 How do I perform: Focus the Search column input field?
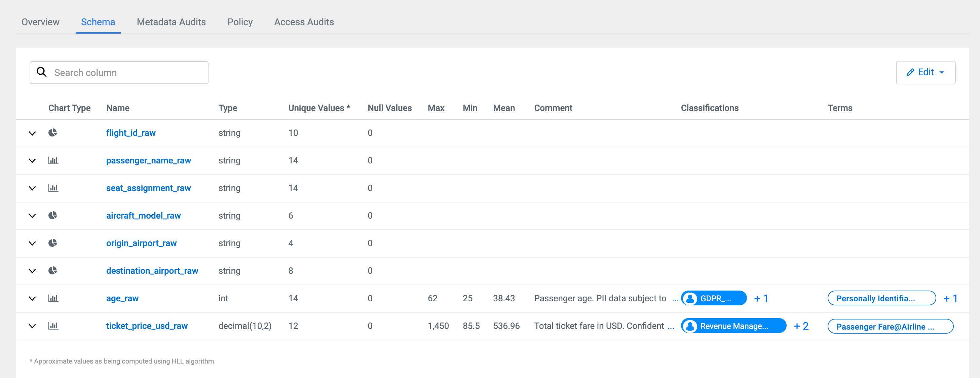tap(125, 73)
